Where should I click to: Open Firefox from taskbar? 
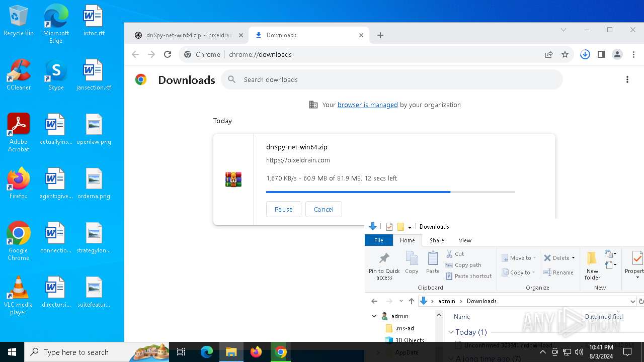point(256,352)
